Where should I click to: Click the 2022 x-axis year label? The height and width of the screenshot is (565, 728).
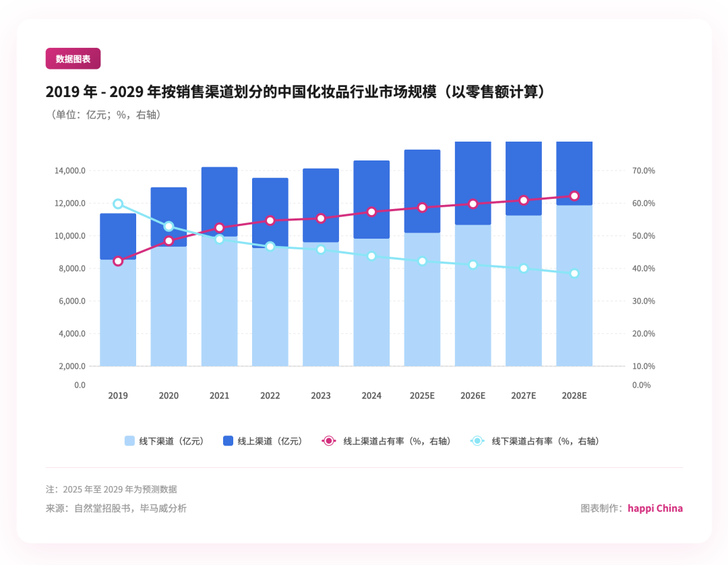(270, 396)
